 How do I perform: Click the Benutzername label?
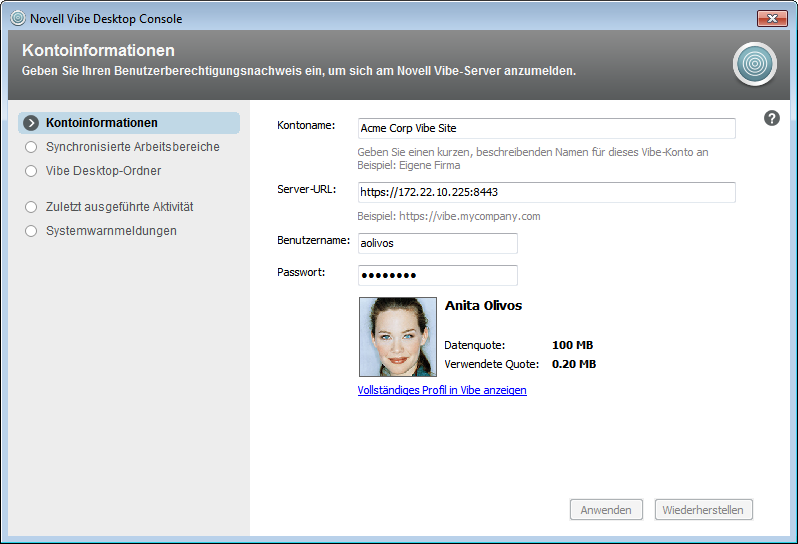pos(314,240)
